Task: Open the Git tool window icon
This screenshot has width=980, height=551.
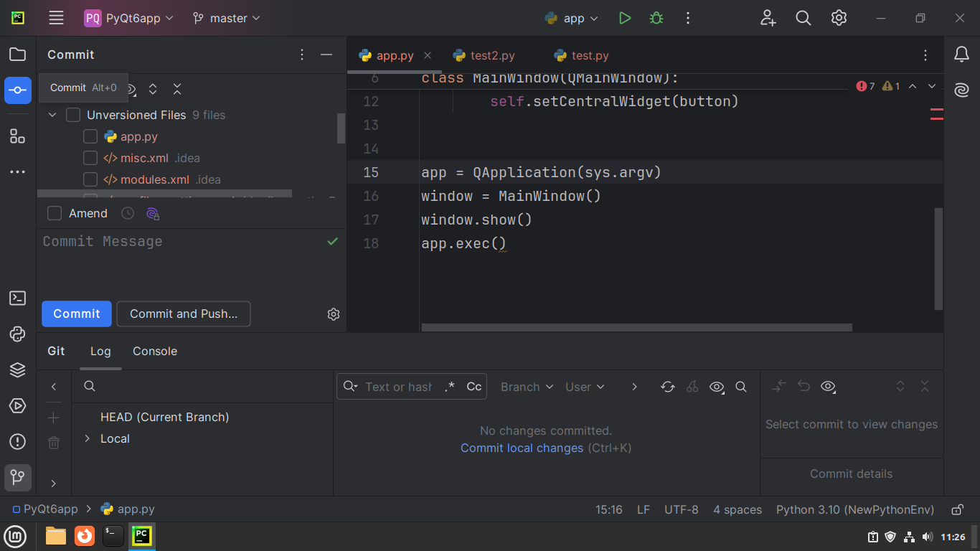Action: (x=18, y=478)
